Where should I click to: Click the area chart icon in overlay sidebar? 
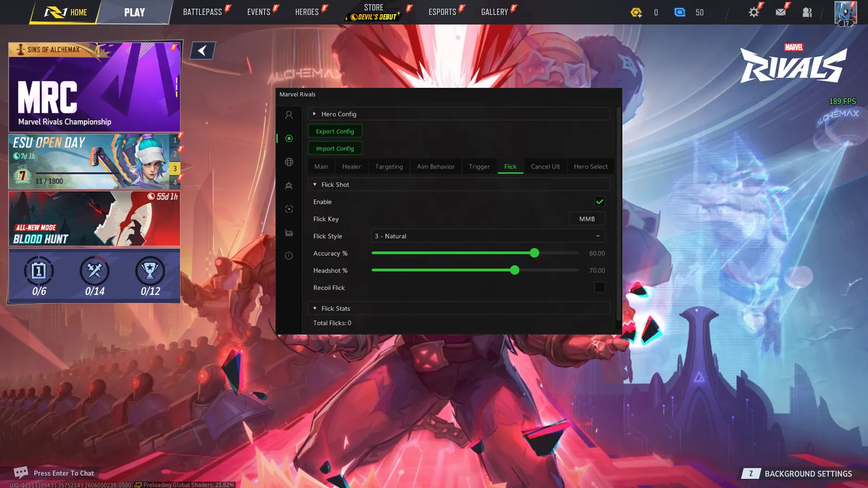click(x=289, y=233)
